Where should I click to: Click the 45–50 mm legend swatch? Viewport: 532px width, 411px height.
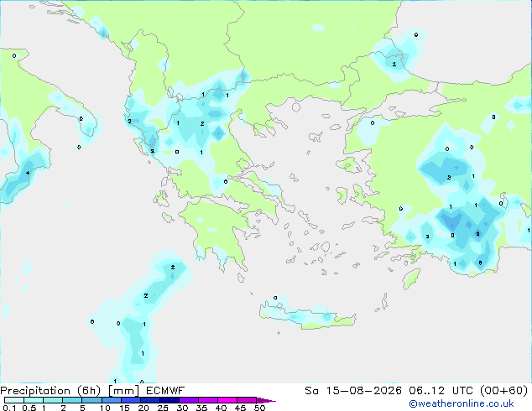click(x=247, y=400)
